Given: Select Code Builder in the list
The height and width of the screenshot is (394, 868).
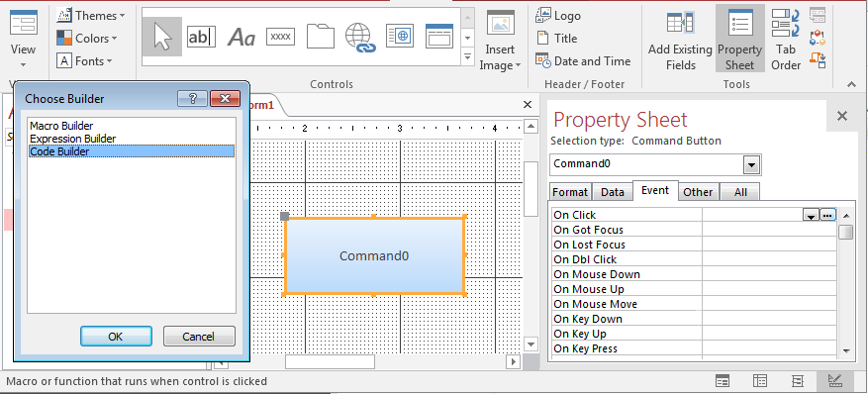Looking at the screenshot, I should click(132, 151).
